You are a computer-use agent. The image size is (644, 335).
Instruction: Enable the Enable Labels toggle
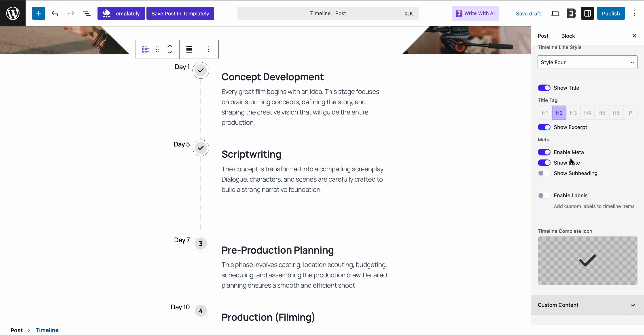pos(544,195)
